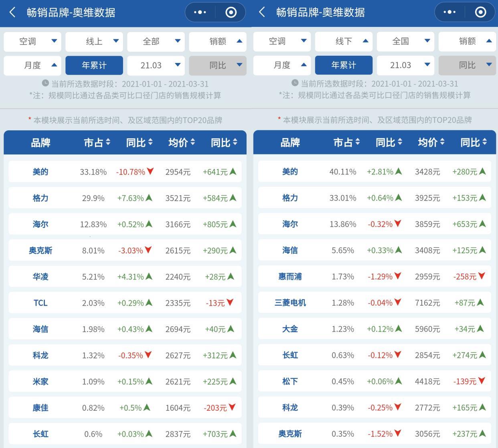Click 40.11% market share value
This screenshot has height=448, width=498.
[x=343, y=172]
